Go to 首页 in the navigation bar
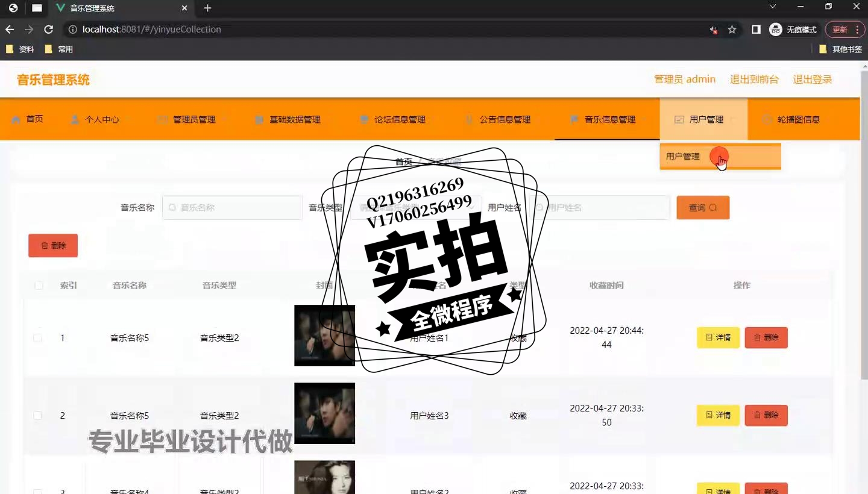Image resolution: width=868 pixels, height=494 pixels. (x=28, y=119)
